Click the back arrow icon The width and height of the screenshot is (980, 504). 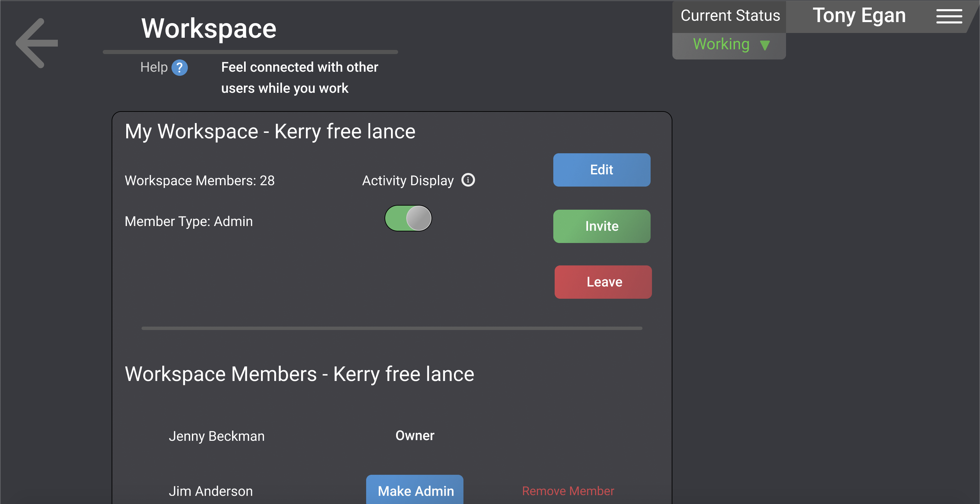point(37,43)
